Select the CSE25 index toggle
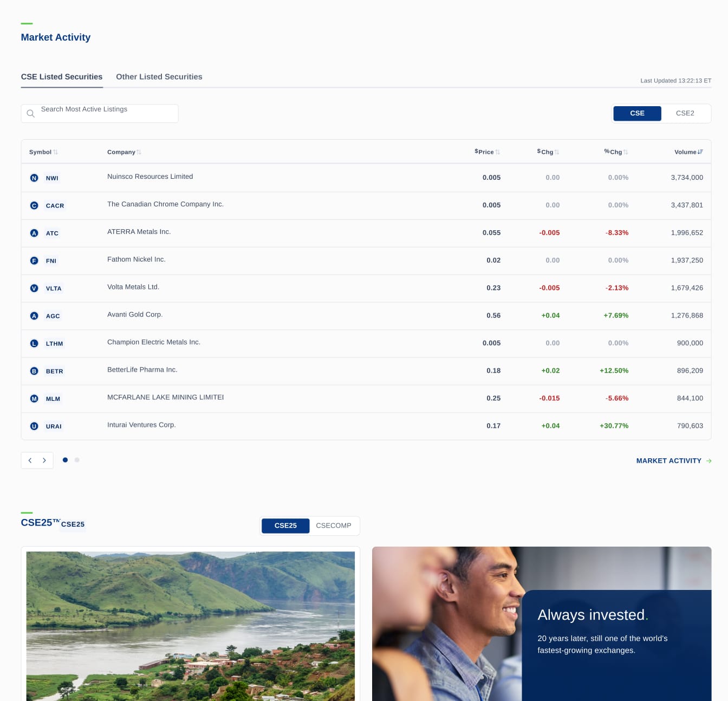Viewport: 728px width, 701px height. (285, 525)
